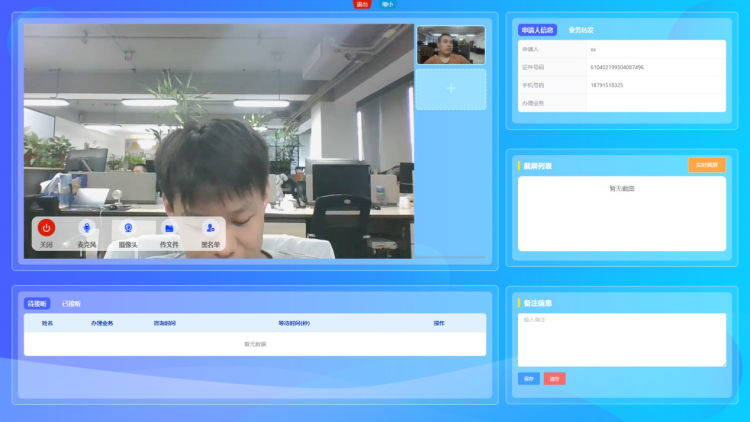Switch to the second tab beside 申请人信息

(x=581, y=30)
